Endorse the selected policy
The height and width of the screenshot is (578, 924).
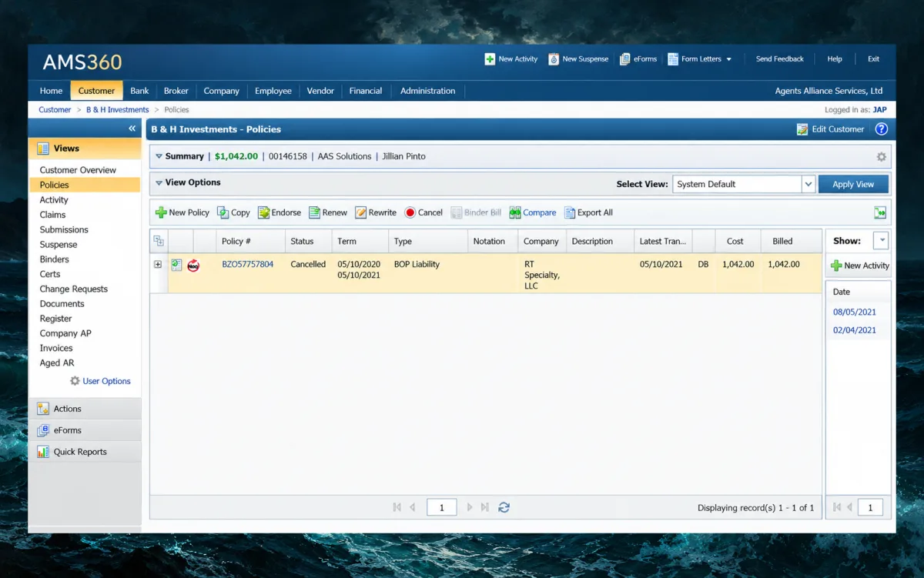pos(280,212)
